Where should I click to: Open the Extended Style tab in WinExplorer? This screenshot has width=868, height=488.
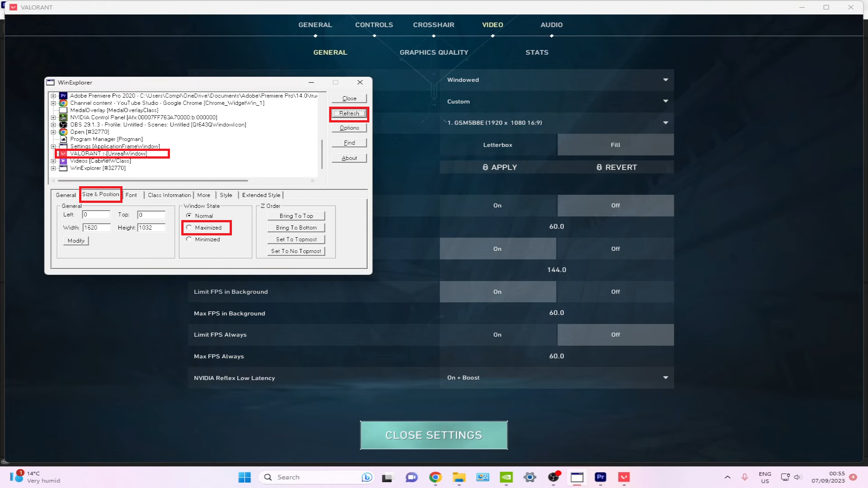click(x=261, y=195)
